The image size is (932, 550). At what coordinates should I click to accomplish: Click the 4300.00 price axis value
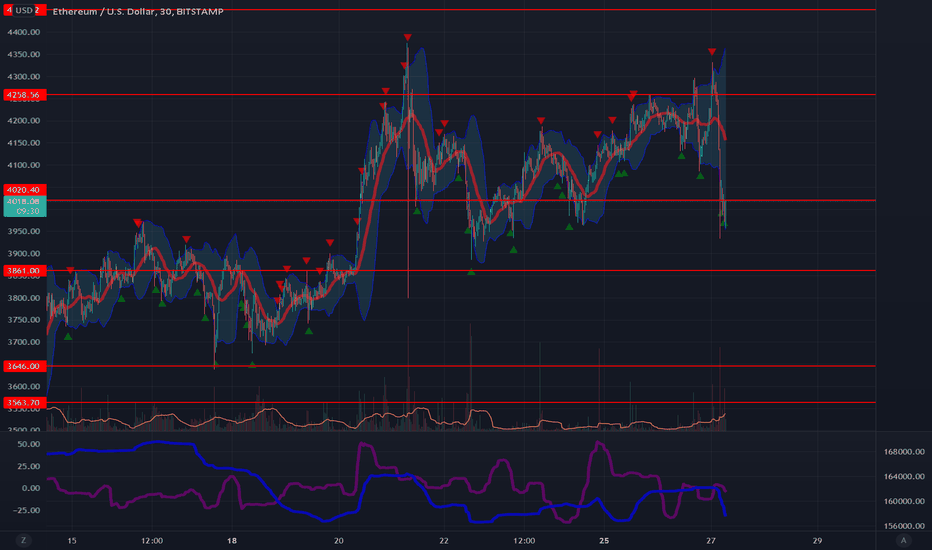[24, 76]
